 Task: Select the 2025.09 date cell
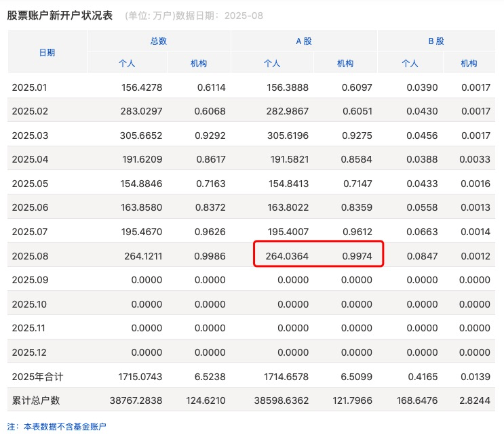click(30, 280)
